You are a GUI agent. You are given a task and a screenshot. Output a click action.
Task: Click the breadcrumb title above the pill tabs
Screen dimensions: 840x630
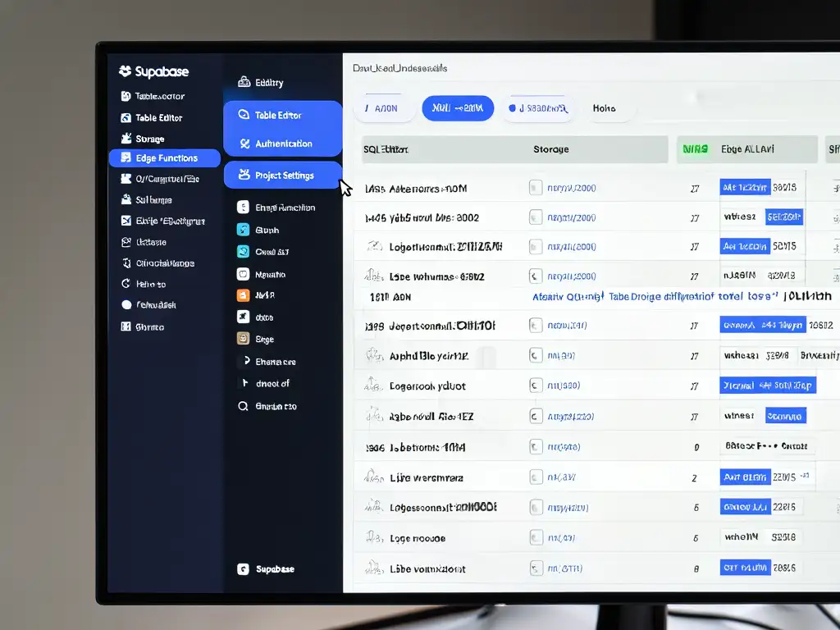399,68
